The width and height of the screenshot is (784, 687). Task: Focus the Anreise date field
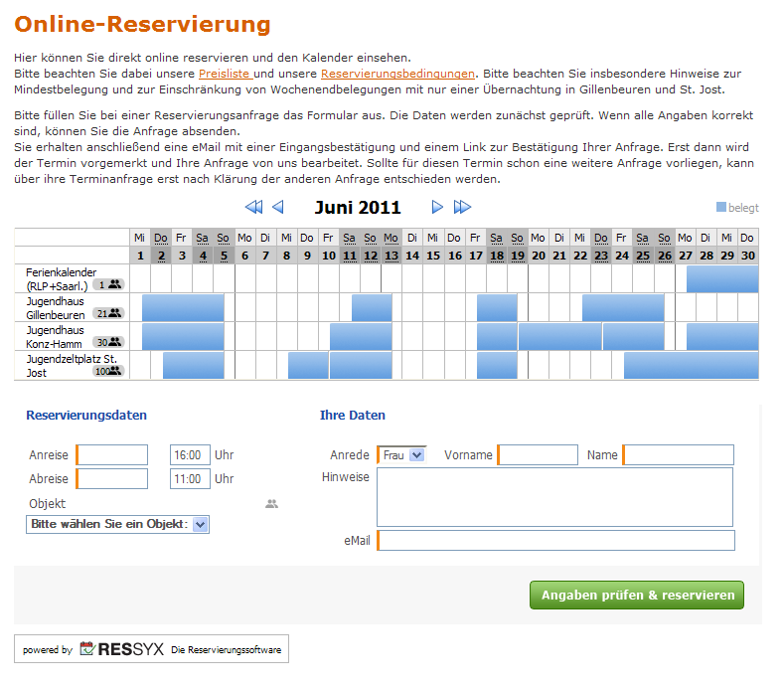pos(112,455)
